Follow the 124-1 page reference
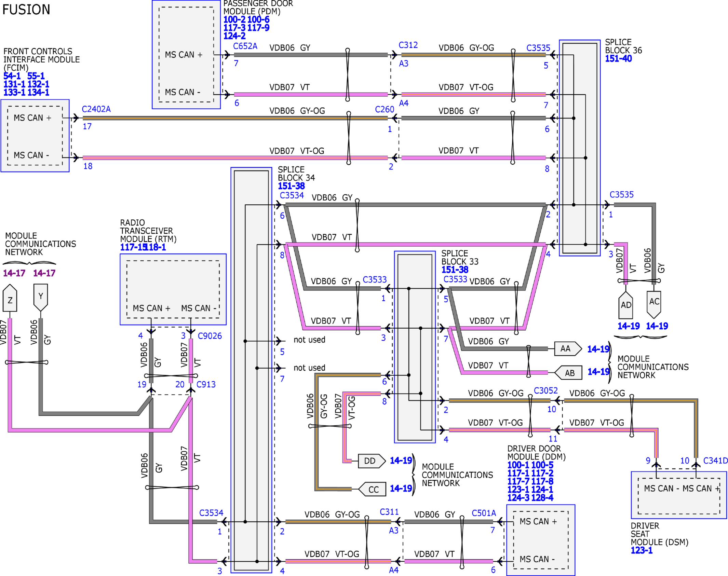The image size is (728, 576). (x=542, y=490)
